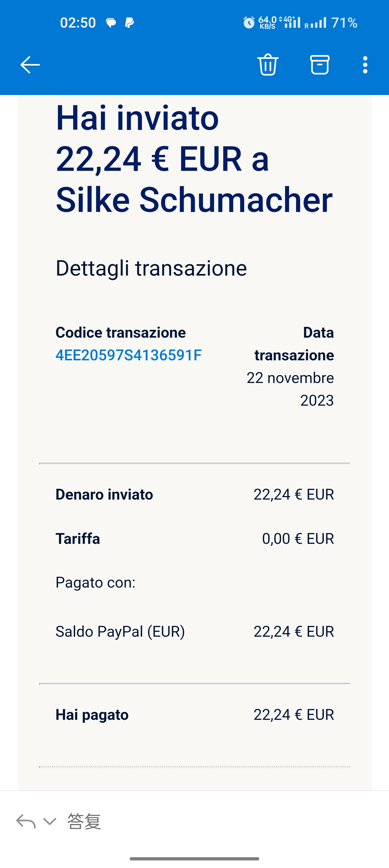Tap the clock showing 02:50

click(x=78, y=23)
